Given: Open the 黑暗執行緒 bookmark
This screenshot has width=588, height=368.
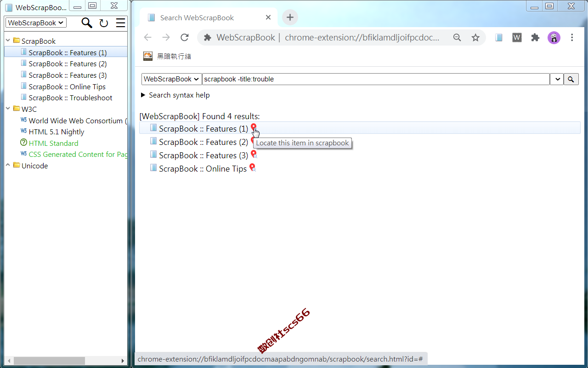Looking at the screenshot, I should point(167,56).
